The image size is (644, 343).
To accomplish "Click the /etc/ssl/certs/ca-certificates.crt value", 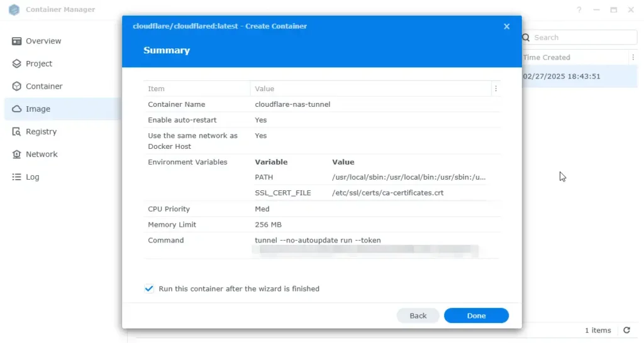I will point(387,193).
